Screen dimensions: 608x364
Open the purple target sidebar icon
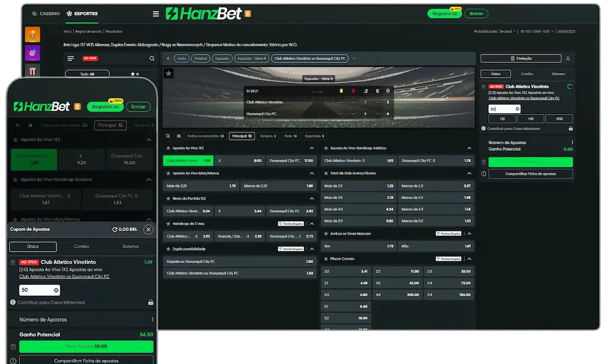pos(33,53)
